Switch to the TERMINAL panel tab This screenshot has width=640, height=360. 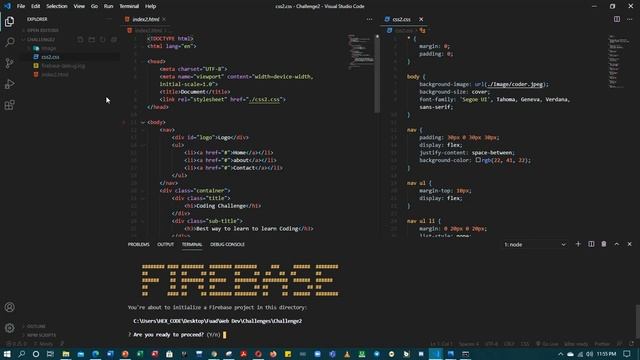pyautogui.click(x=192, y=244)
